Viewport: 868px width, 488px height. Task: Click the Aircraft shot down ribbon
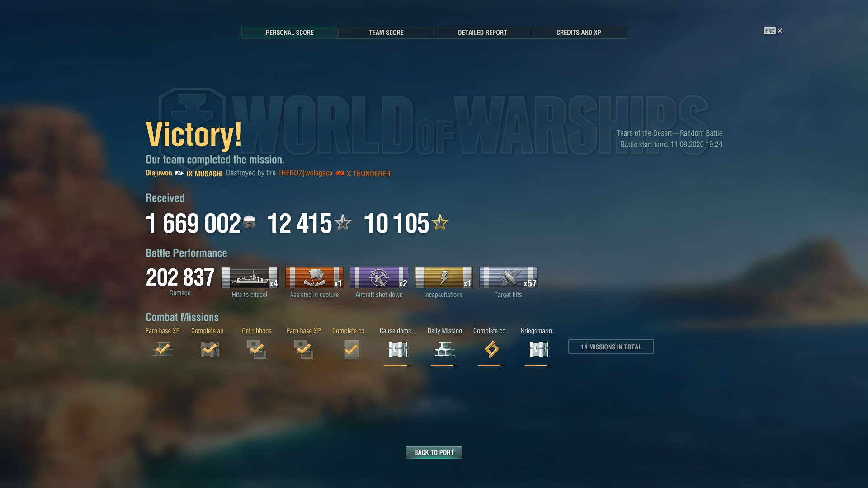pyautogui.click(x=379, y=277)
